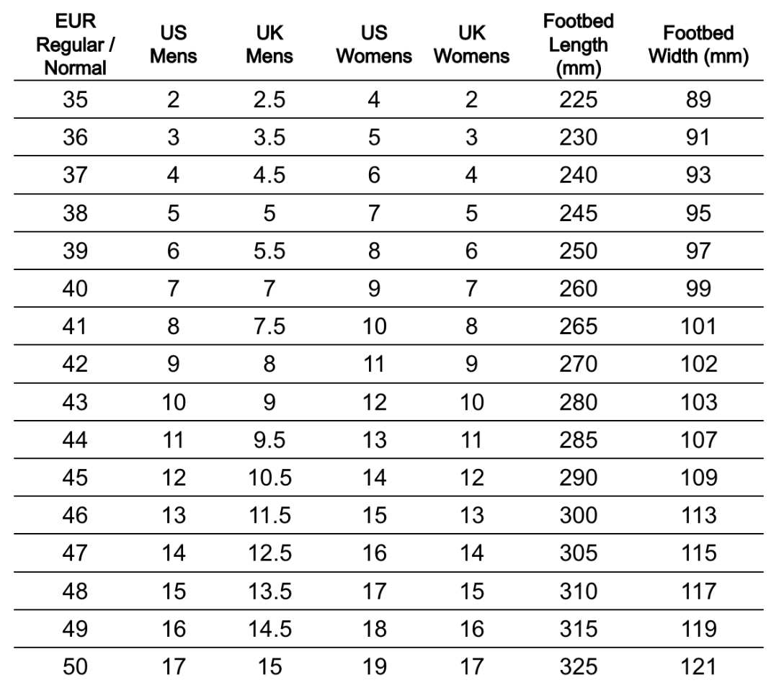Click the UK Womens column header
784x698 pixels.
click(471, 45)
